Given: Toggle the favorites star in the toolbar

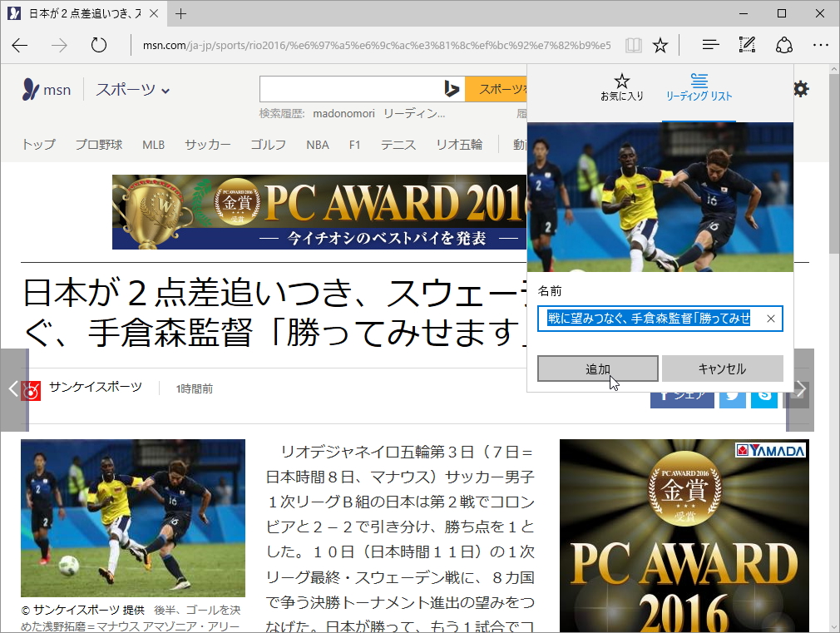Looking at the screenshot, I should [x=660, y=45].
